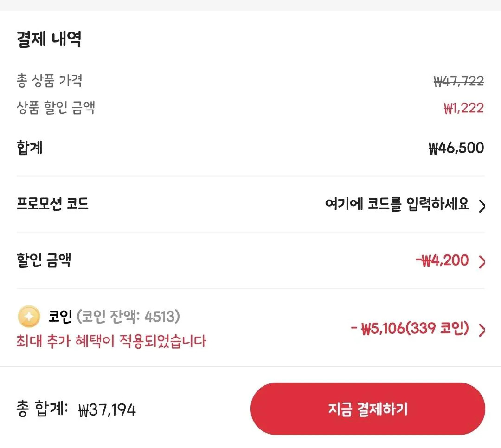The width and height of the screenshot is (501, 448).
Task: Expand the 할인 금액 discount details
Action: tap(482, 260)
